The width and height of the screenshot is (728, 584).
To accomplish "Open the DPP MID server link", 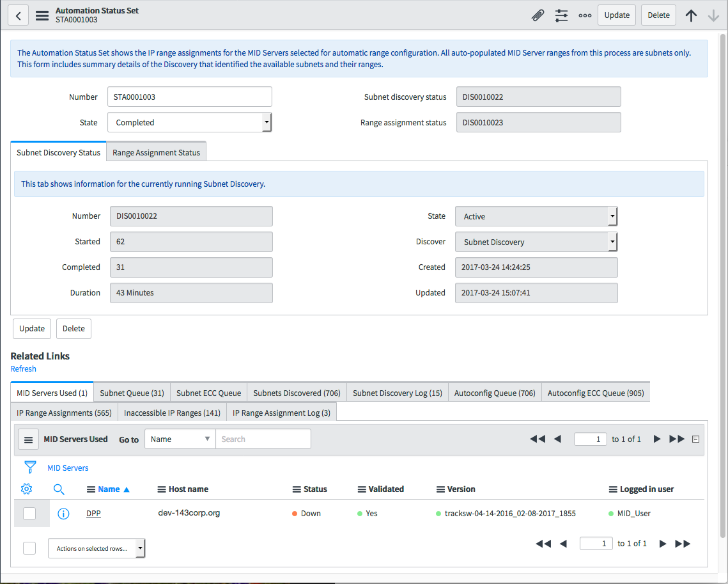I will coord(93,514).
